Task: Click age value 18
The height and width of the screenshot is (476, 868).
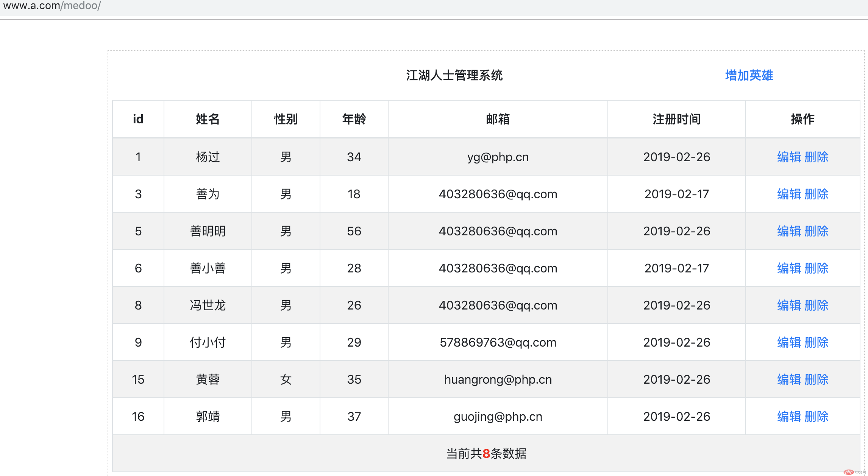Action: pyautogui.click(x=354, y=194)
